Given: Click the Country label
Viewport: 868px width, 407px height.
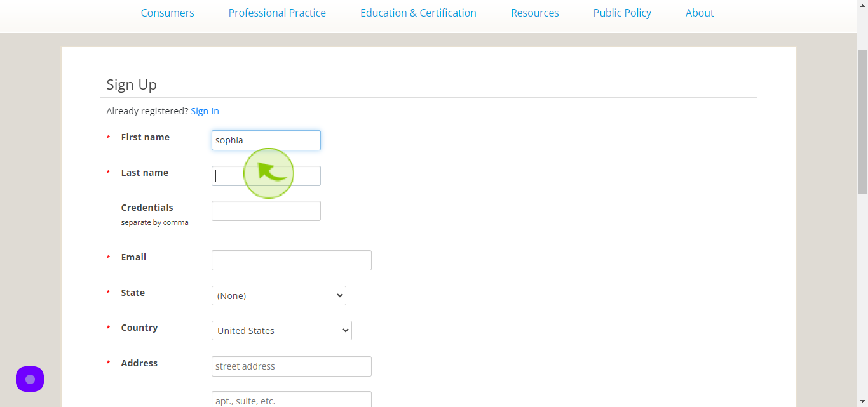Looking at the screenshot, I should [139, 328].
